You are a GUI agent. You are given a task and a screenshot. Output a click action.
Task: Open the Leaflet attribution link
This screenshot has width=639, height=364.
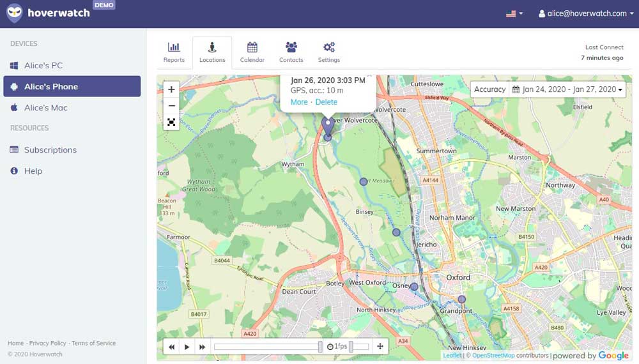[x=452, y=356]
